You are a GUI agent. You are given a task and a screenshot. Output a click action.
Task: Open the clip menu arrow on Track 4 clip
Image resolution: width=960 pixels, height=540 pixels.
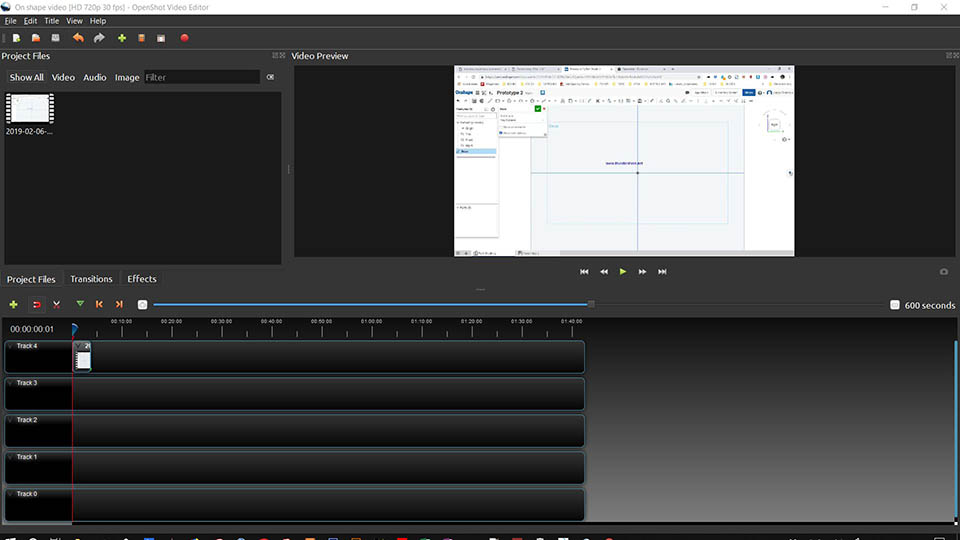[x=78, y=346]
